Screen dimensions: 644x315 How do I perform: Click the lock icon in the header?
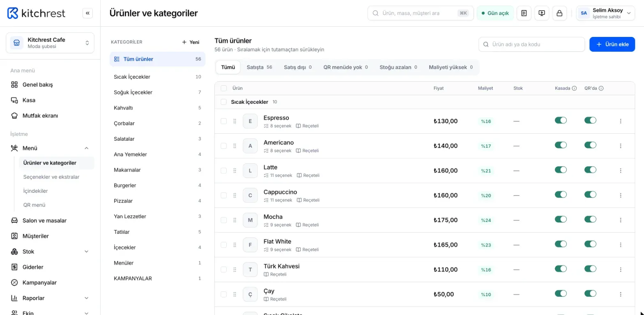pyautogui.click(x=559, y=13)
